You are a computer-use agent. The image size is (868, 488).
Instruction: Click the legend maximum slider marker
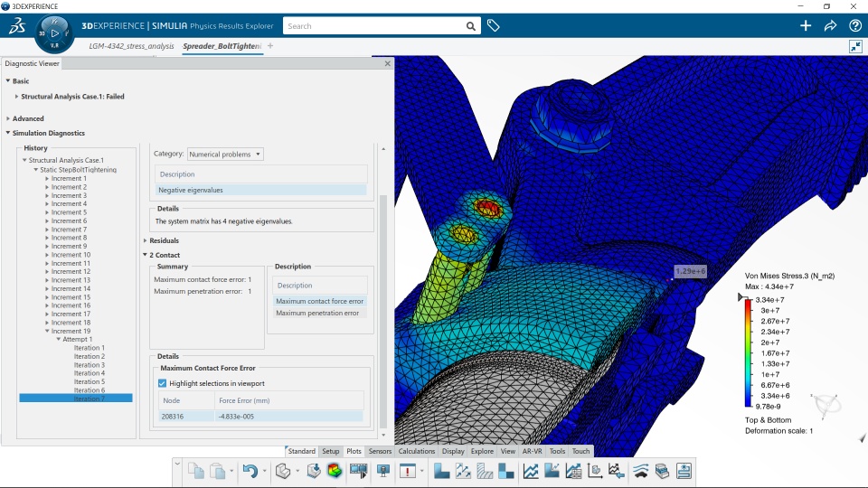(x=741, y=297)
